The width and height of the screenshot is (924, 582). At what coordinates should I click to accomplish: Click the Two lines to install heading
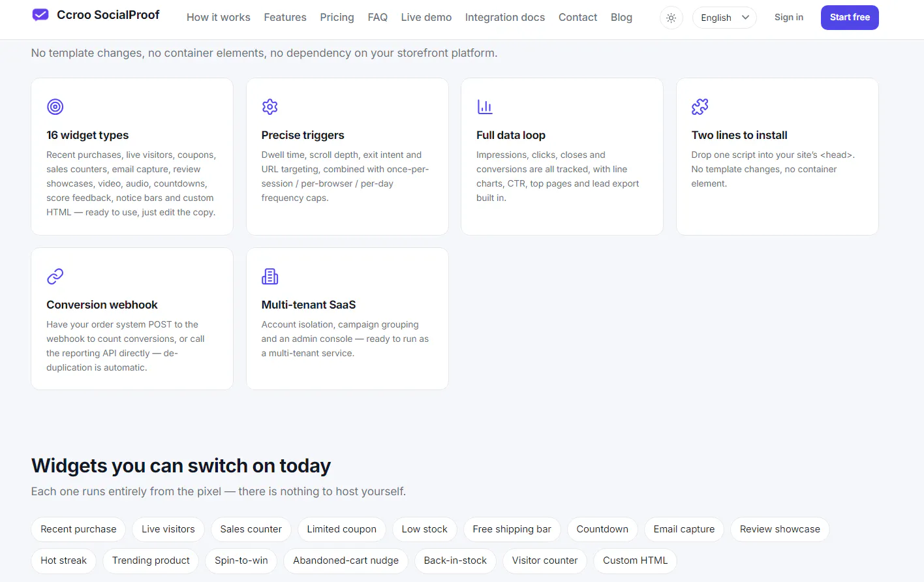tap(739, 135)
